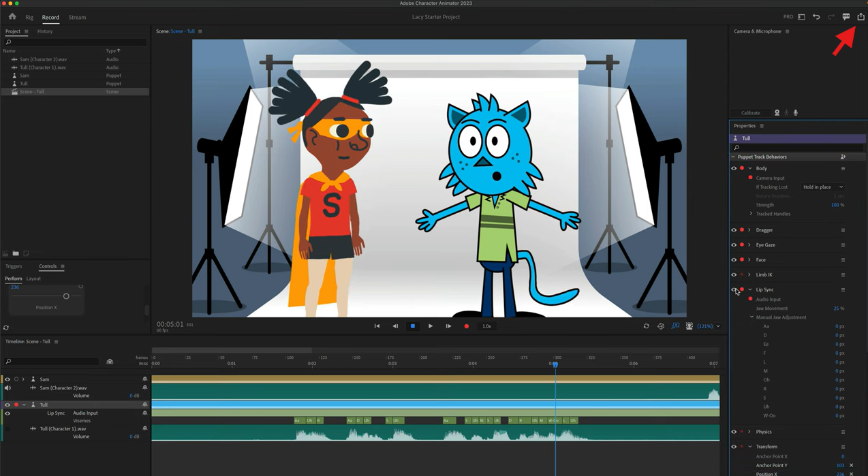Open the workspace layout icon next to PRO
The width and height of the screenshot is (868, 476).
(x=801, y=17)
